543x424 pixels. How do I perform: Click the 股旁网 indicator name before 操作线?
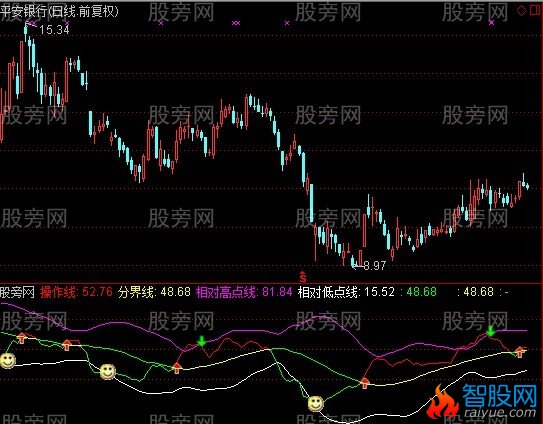click(17, 292)
